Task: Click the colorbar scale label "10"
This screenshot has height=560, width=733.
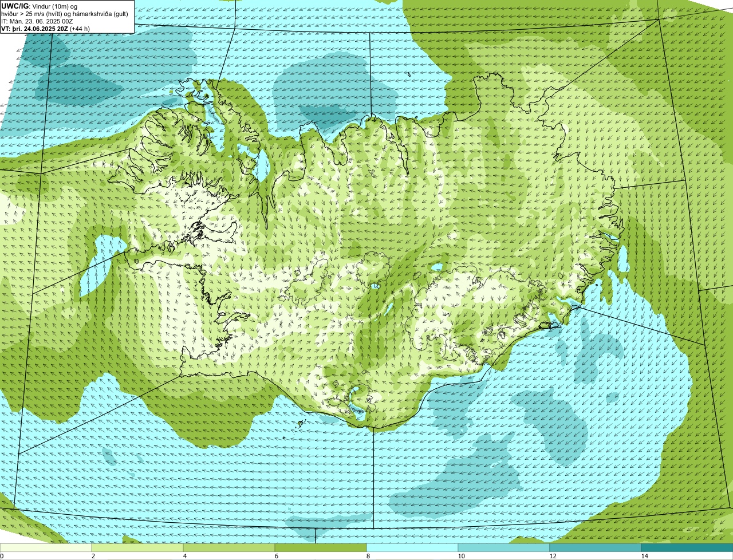Action: tap(461, 556)
